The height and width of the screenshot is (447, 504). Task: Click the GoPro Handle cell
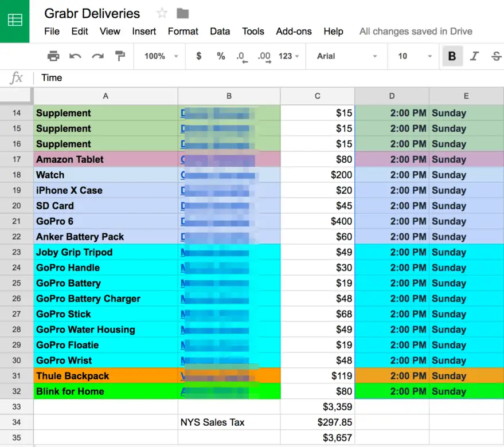click(106, 268)
